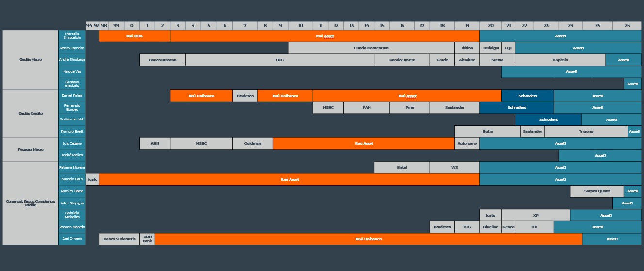644x271 pixels.
Task: Click the Kaique Vaz name cell
Action: tap(72, 72)
